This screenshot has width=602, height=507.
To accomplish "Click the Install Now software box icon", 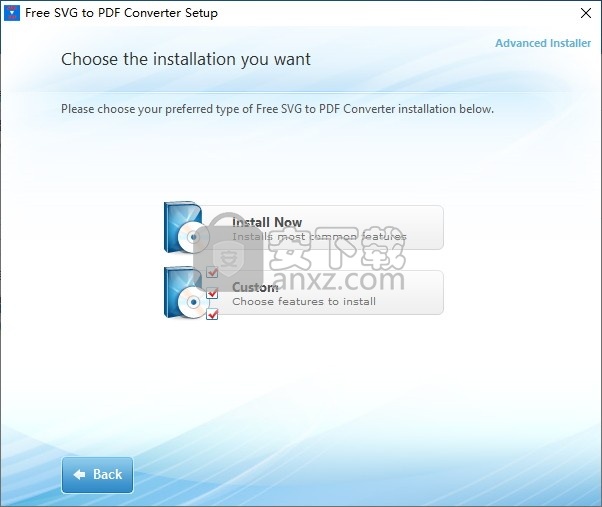I will coord(186,227).
